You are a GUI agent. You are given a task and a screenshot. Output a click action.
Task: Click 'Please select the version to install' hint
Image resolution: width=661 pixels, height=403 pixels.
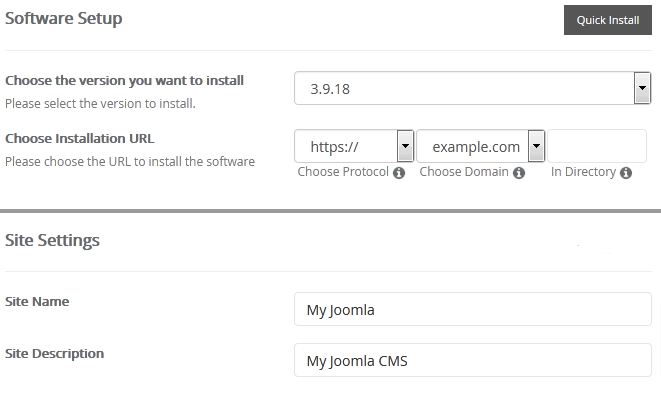tap(100, 103)
